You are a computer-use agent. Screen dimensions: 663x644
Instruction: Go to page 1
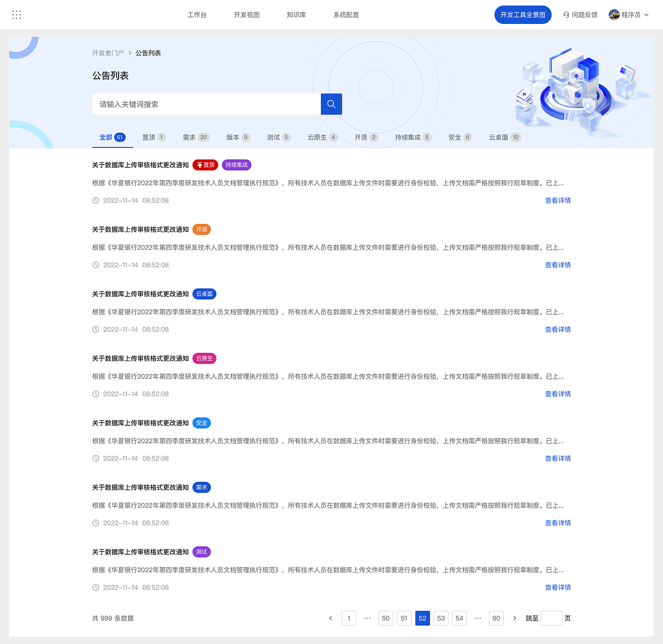point(349,618)
